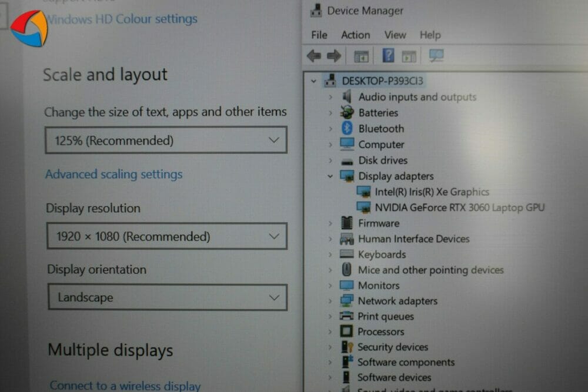Click the Show/Hide Console Tree toolbar icon
The image size is (588, 392).
click(x=362, y=56)
